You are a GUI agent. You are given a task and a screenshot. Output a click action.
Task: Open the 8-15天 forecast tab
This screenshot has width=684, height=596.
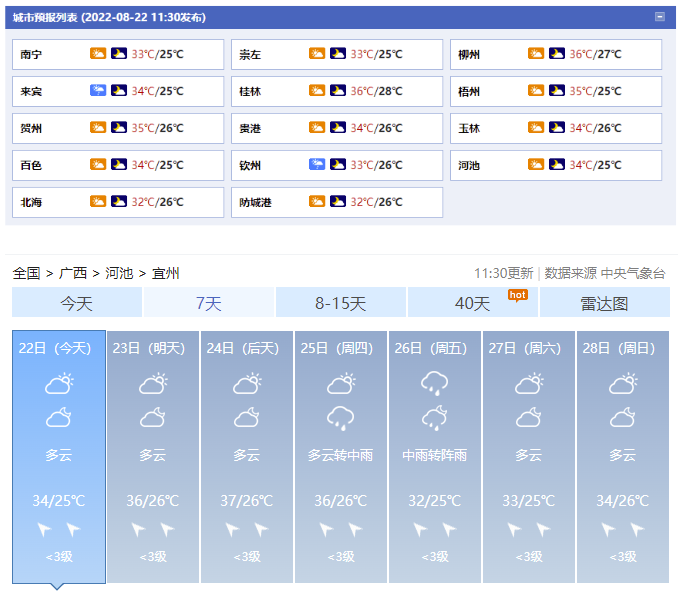[x=340, y=303]
